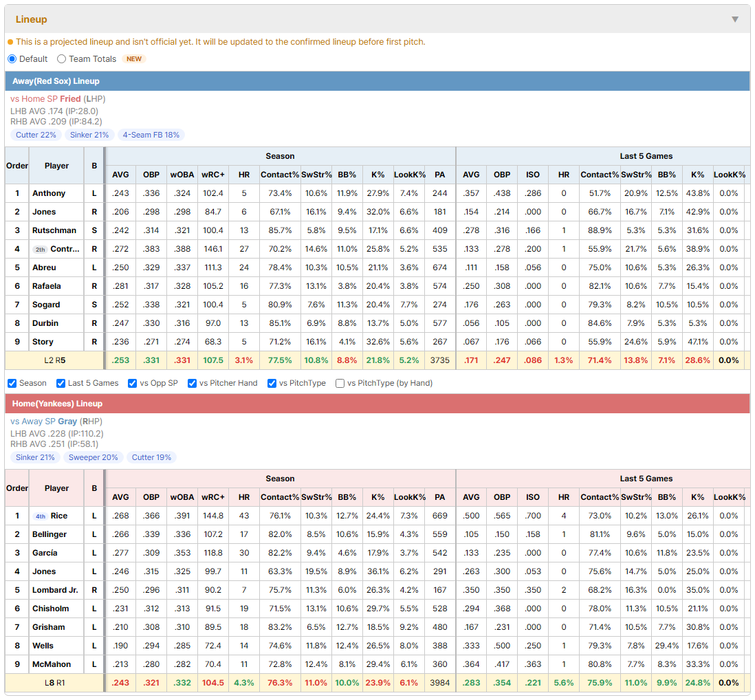
Task: Select Chisholm in the Yankees lineup
Action: pos(51,609)
